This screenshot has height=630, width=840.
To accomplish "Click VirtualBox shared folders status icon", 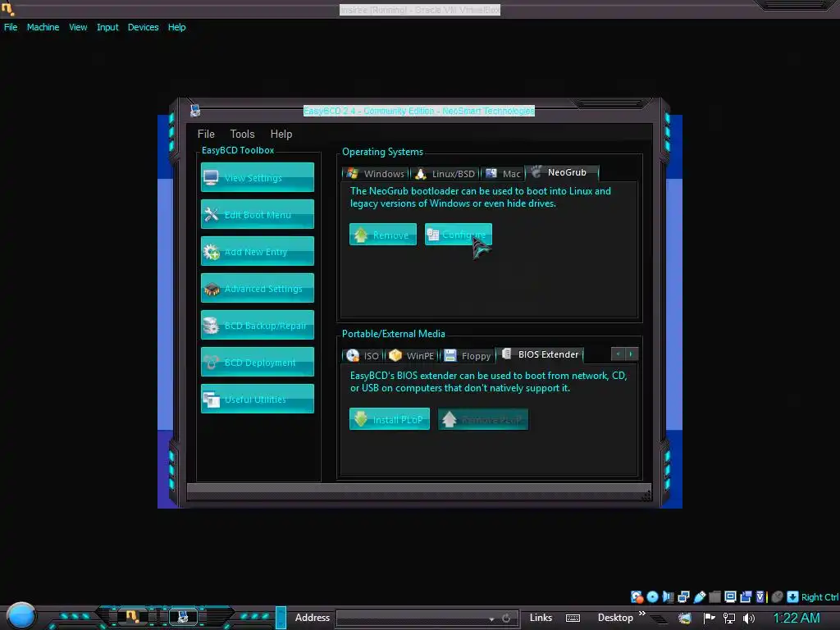I will point(714,597).
